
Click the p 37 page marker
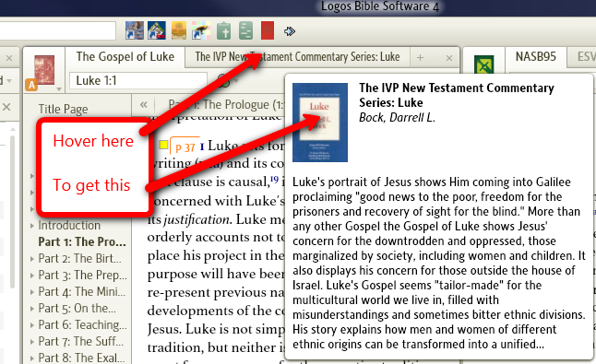point(185,147)
